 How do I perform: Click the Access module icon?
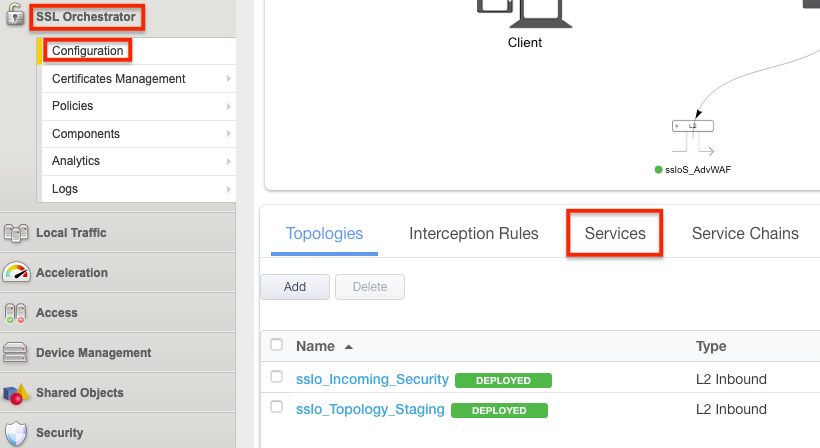(x=16, y=313)
